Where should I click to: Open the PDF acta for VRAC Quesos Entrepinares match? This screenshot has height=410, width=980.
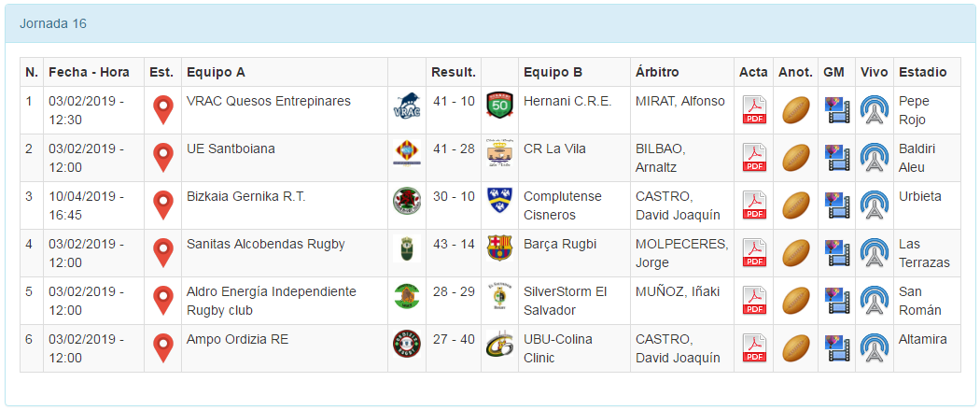[754, 110]
